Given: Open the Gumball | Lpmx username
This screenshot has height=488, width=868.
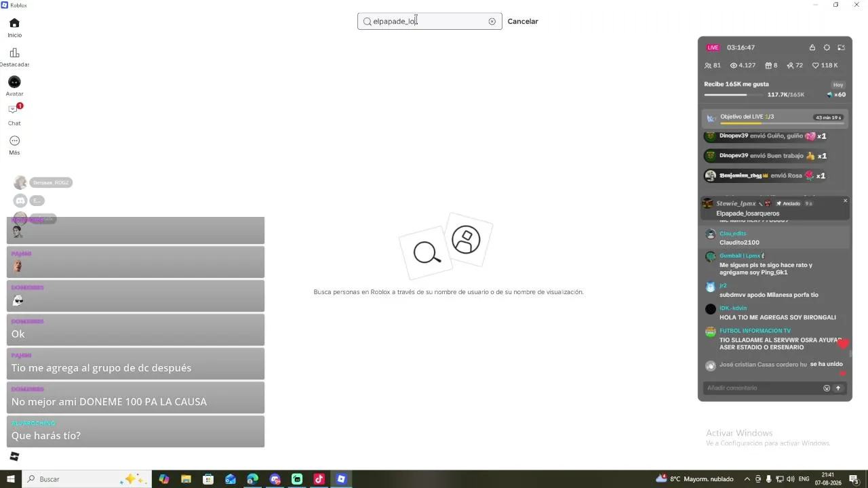Looking at the screenshot, I should pos(742,256).
